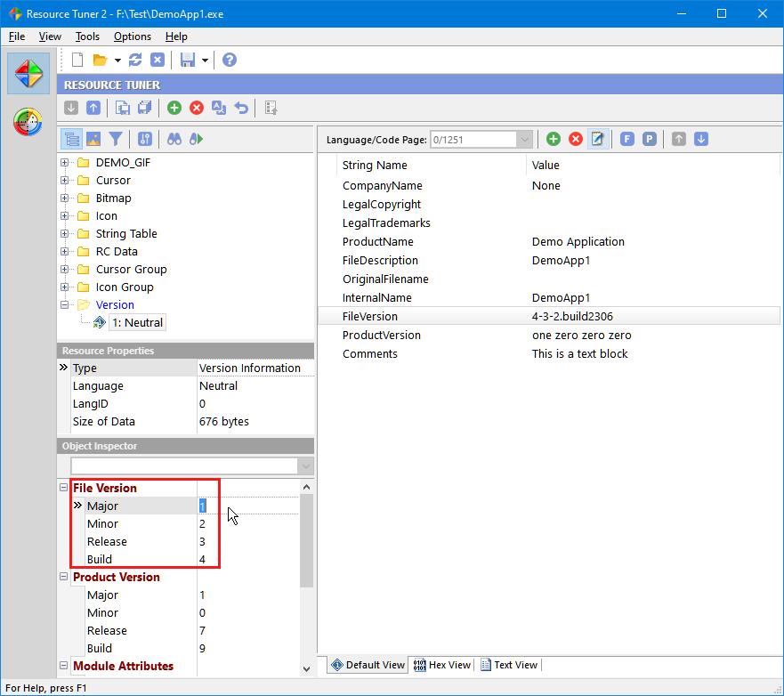Expand the String Table folder
Screen dimensions: 784x696
click(x=65, y=234)
